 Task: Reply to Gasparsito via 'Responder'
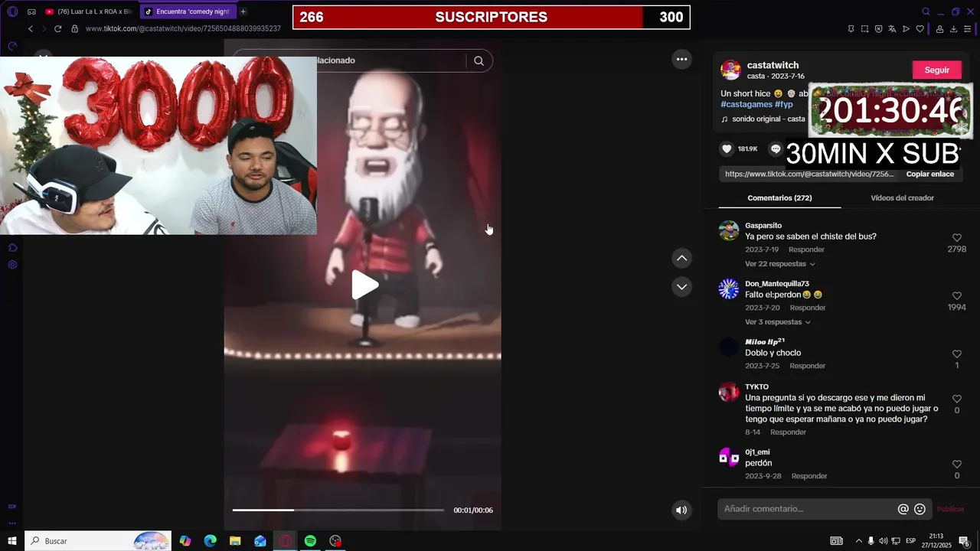click(x=806, y=249)
